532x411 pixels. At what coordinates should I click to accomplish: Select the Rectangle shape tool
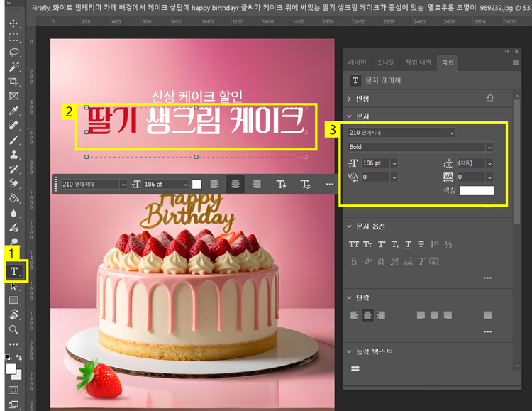13,300
